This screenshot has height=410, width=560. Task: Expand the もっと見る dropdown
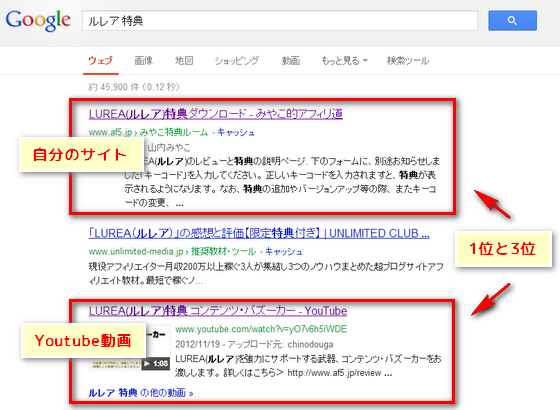[x=344, y=61]
